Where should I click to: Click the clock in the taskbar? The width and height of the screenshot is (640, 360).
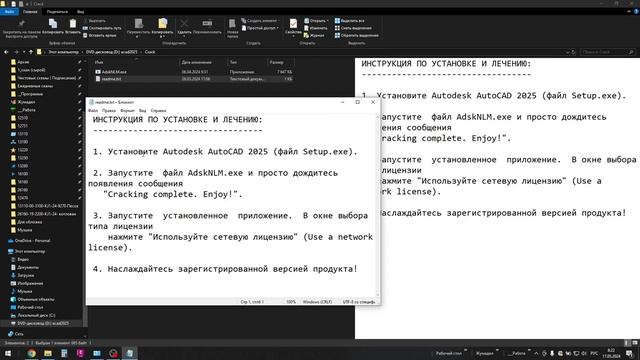coord(611,353)
